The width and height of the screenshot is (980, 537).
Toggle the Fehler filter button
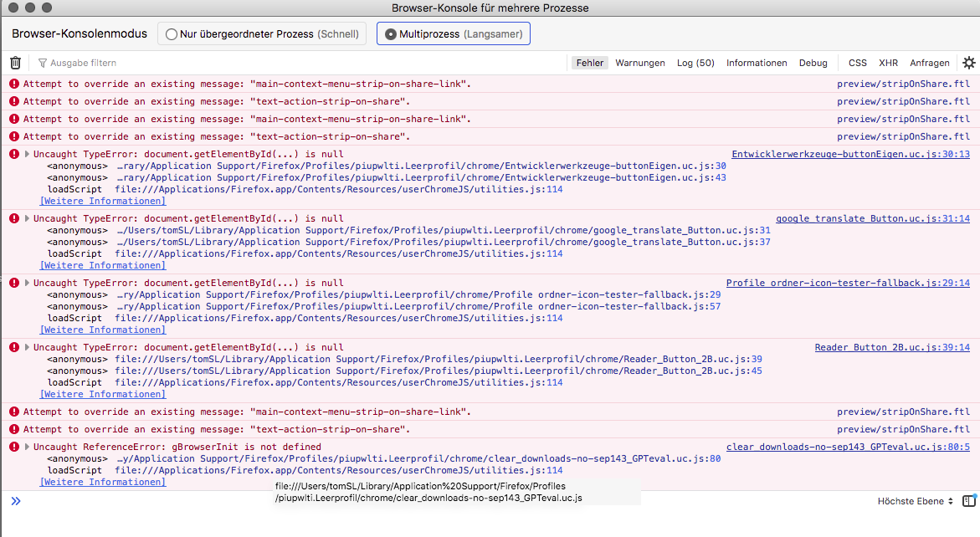tap(589, 63)
